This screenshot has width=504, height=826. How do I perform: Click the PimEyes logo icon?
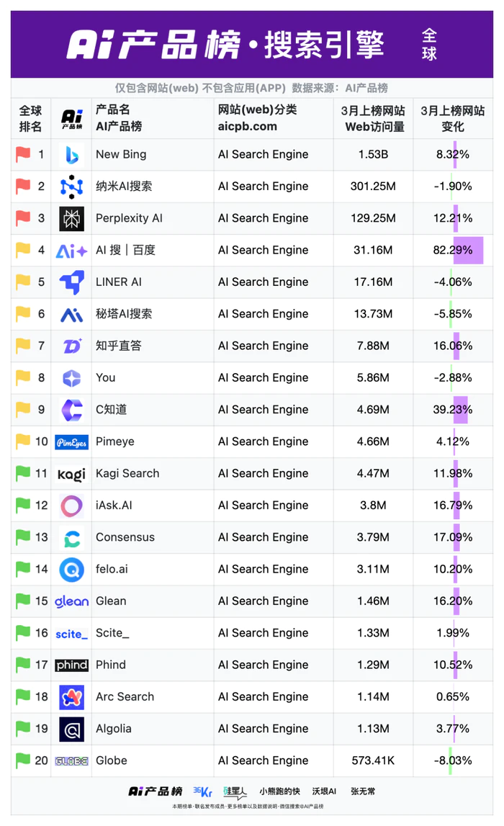tap(71, 442)
